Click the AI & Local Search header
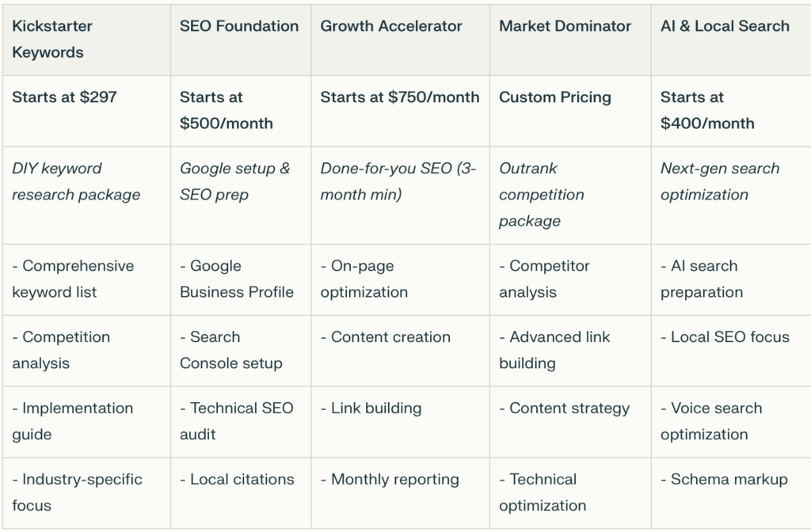The width and height of the screenshot is (811, 532). coord(725,26)
